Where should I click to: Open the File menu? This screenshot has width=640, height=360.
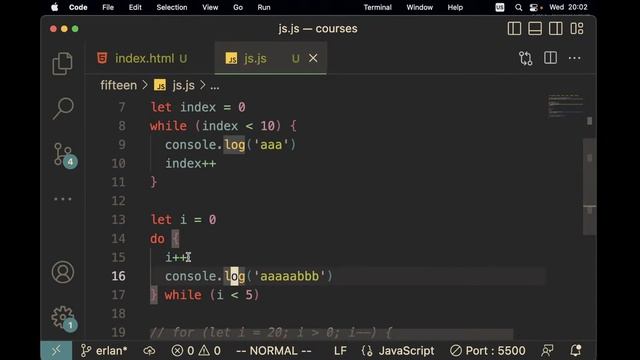point(108,7)
